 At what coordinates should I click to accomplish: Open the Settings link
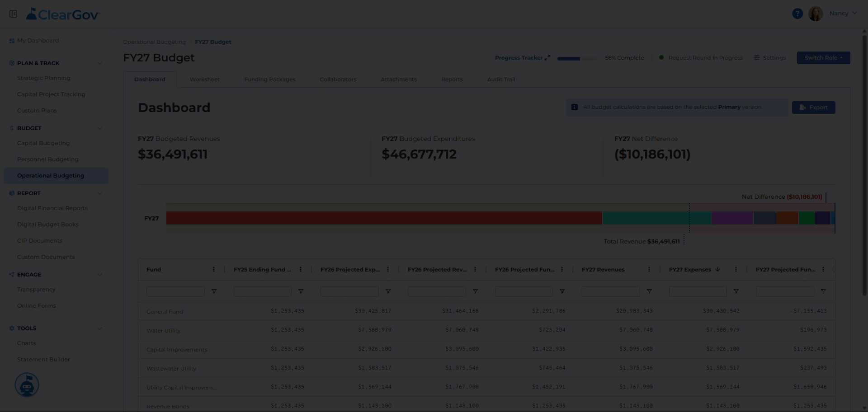point(770,58)
